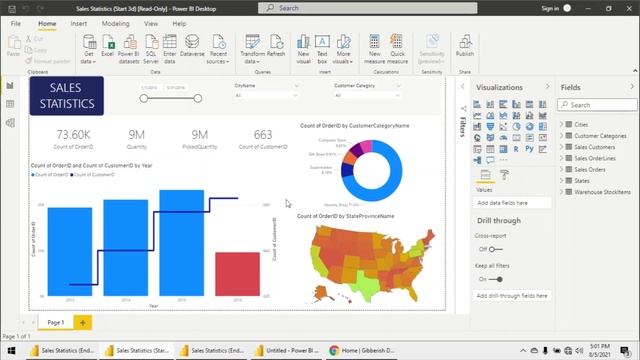The image size is (640, 360).
Task: Create a New measure
Action: click(374, 49)
